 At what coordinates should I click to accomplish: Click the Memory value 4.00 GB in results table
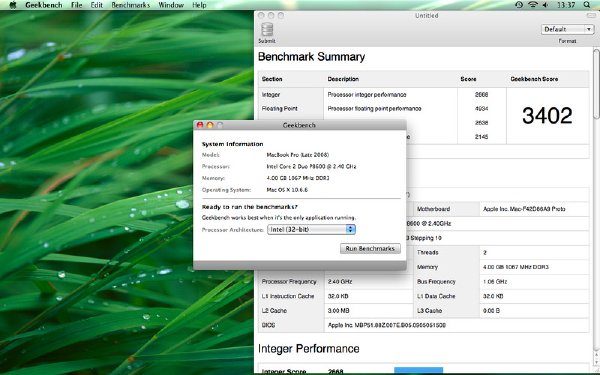pos(515,267)
